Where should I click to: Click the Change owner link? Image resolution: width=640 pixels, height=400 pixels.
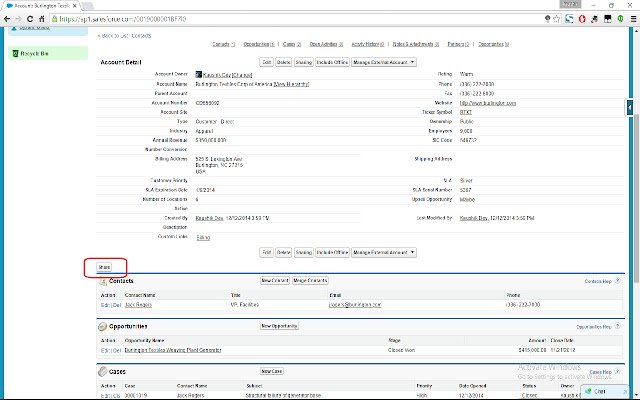[242, 75]
